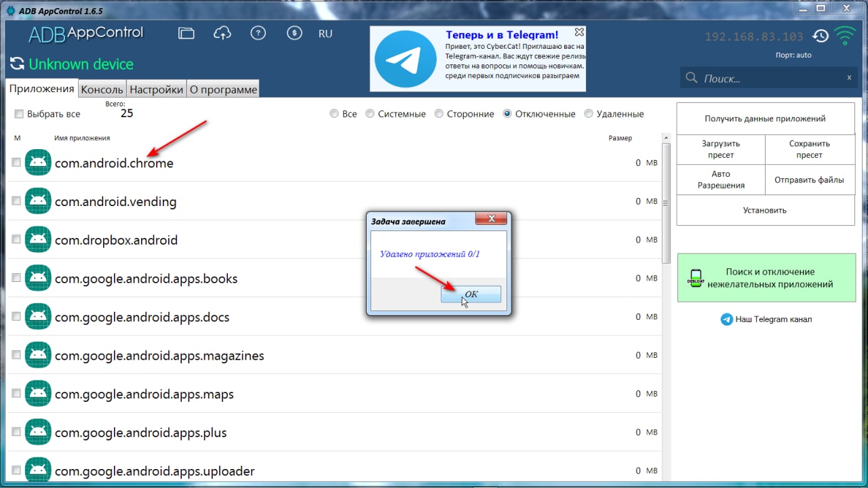Select the Удаленные radio filter
The width and height of the screenshot is (868, 488).
click(x=588, y=114)
